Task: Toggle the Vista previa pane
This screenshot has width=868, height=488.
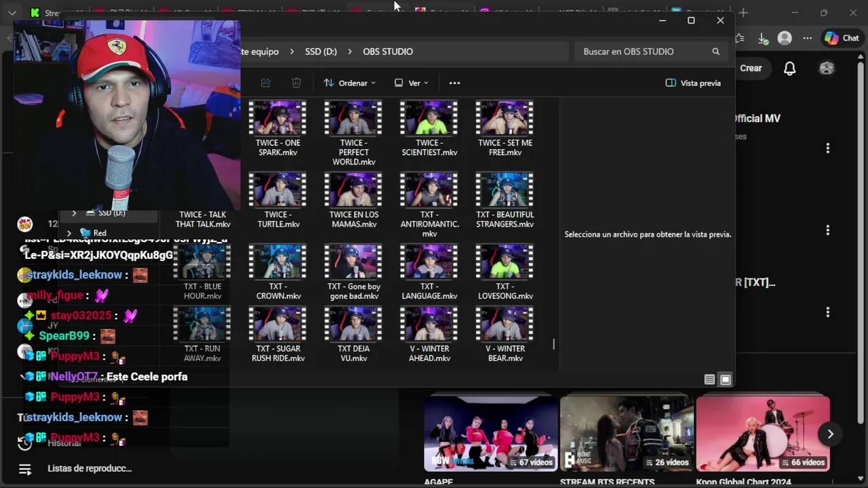Action: [x=693, y=83]
